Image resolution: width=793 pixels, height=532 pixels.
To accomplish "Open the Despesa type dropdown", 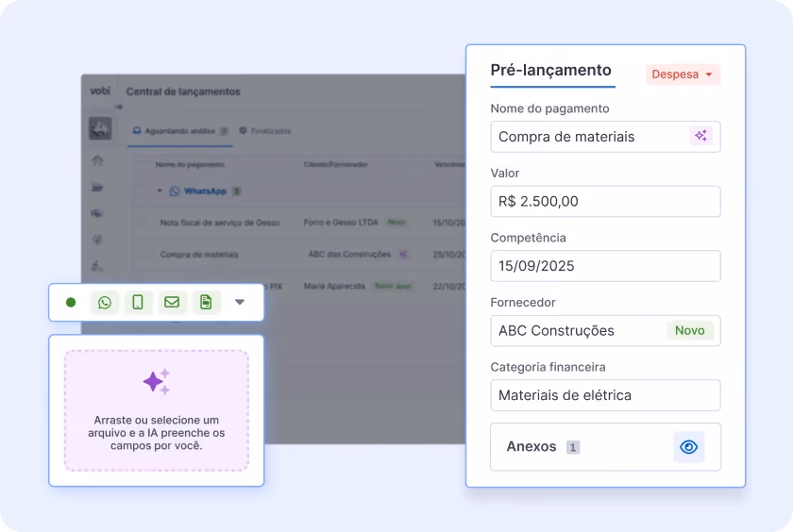I will [x=683, y=75].
